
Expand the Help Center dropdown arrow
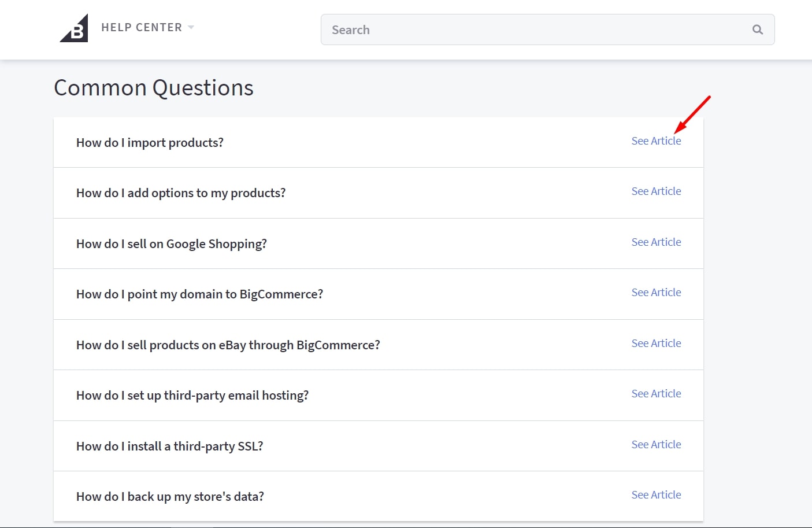tap(191, 27)
